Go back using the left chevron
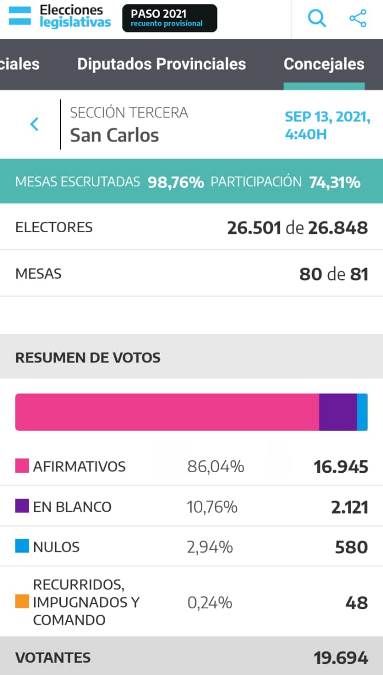 pyautogui.click(x=34, y=124)
